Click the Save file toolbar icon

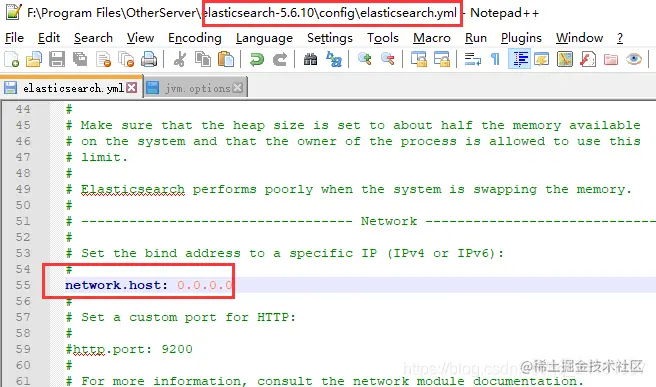point(57,59)
